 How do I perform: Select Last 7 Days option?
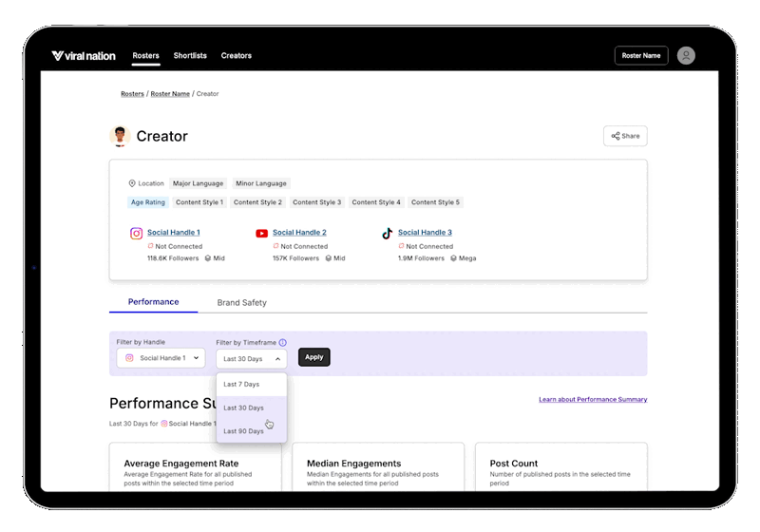click(241, 384)
